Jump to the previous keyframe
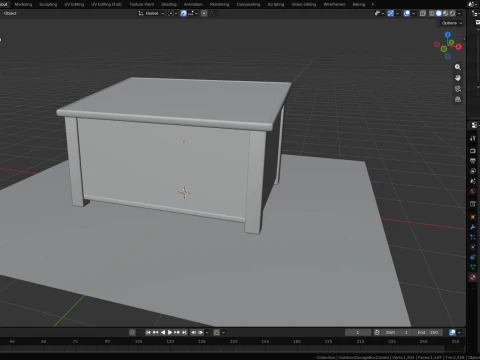Screen dimensions: 480x360 155,332
